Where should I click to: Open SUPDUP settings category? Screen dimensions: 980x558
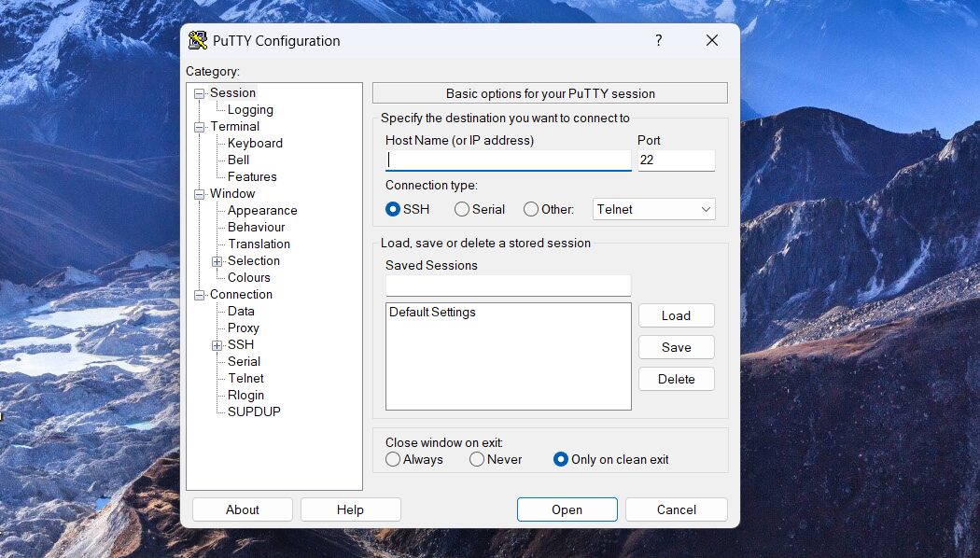(x=254, y=412)
